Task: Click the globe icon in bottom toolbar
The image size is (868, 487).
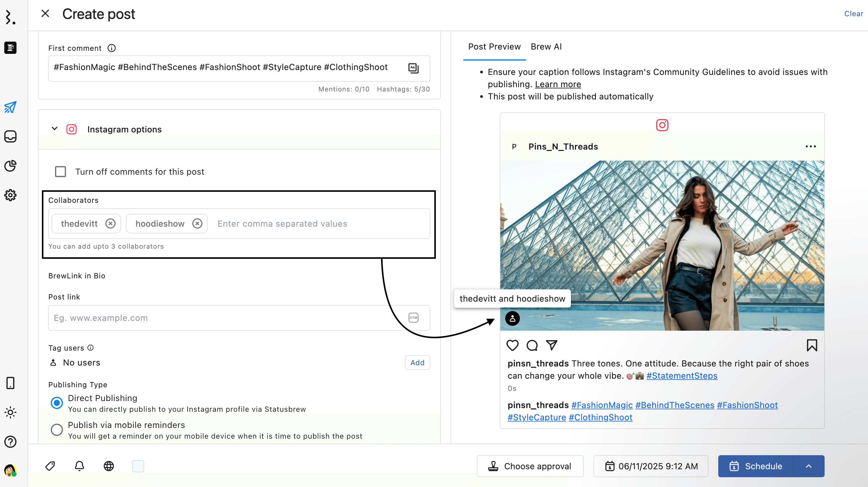Action: coord(108,466)
